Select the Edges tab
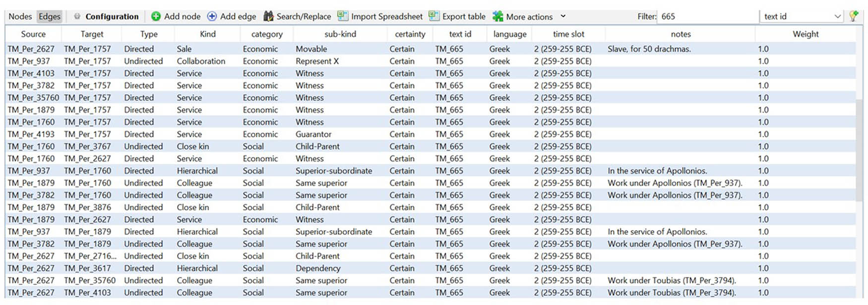 (x=50, y=16)
